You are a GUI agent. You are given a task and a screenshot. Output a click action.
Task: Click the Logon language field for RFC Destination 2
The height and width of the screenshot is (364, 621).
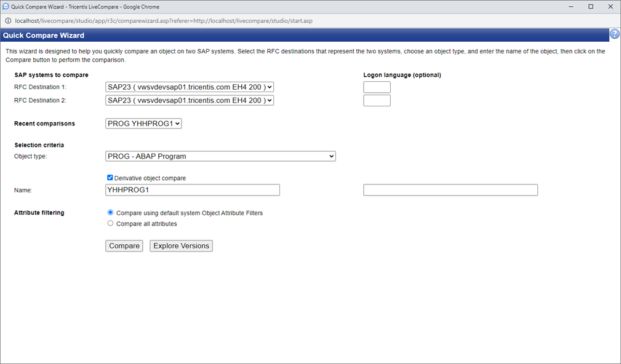pyautogui.click(x=377, y=100)
